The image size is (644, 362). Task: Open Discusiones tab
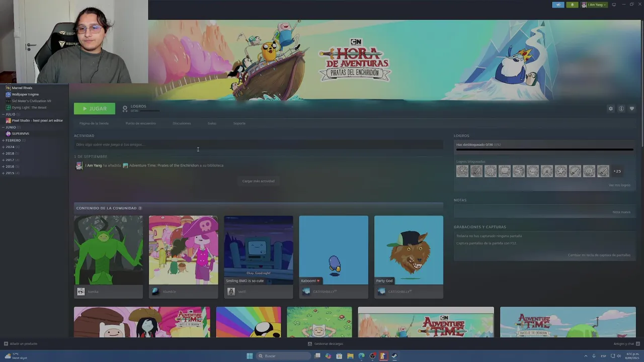pyautogui.click(x=182, y=123)
